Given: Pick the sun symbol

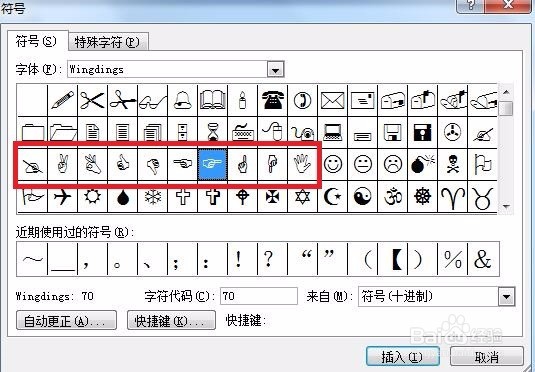Looking at the screenshot, I should click(92, 197).
